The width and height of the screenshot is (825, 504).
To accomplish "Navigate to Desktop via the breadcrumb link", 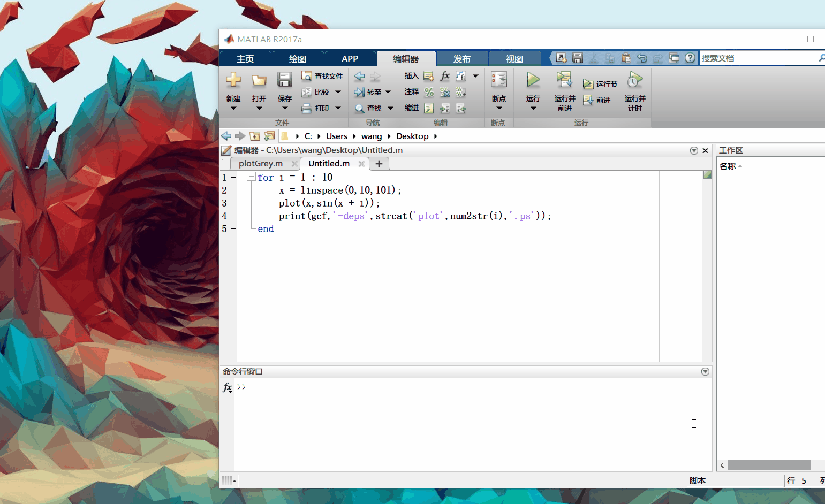I will [412, 136].
